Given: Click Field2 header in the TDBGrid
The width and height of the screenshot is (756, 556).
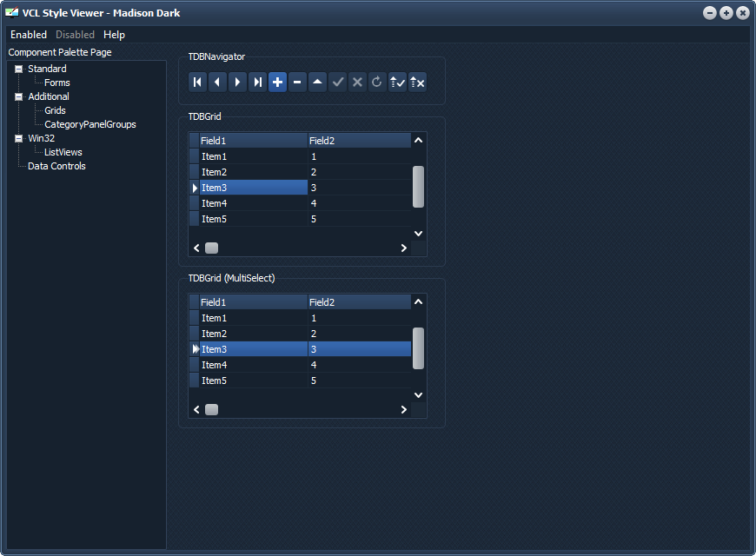Looking at the screenshot, I should (360, 141).
